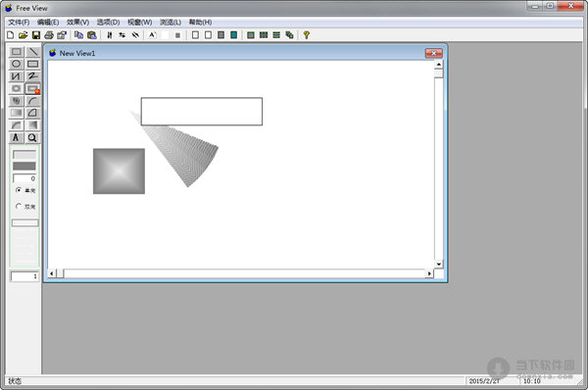
Task: Pick the dark gray color swatch
Action: pos(24,167)
